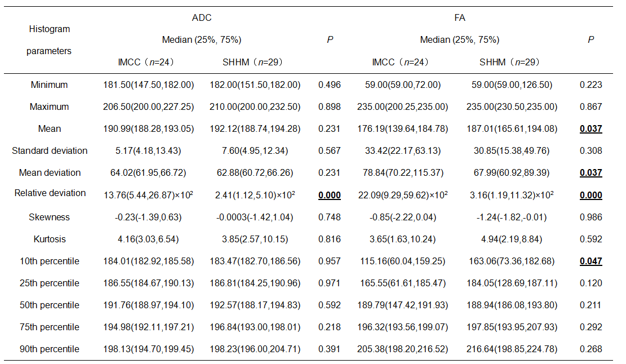
Task: Click the "Kurtosis" row label
Action: [50, 239]
